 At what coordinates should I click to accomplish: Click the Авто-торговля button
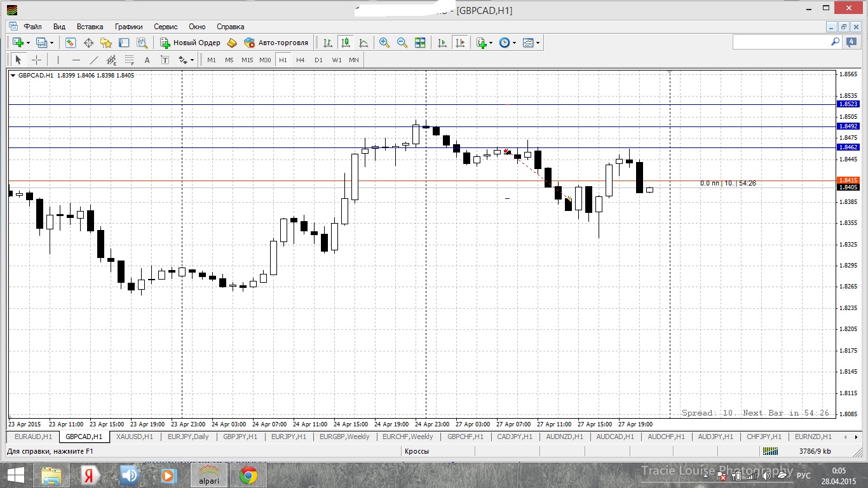pyautogui.click(x=276, y=43)
